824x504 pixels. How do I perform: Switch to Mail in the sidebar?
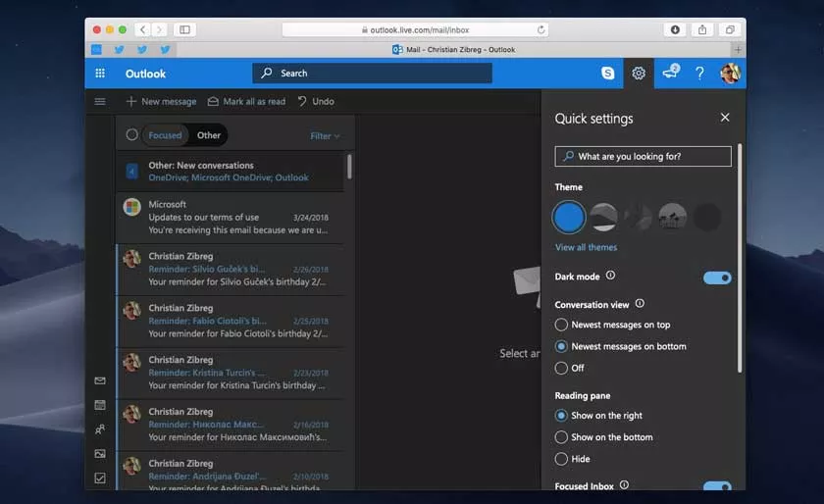click(100, 380)
